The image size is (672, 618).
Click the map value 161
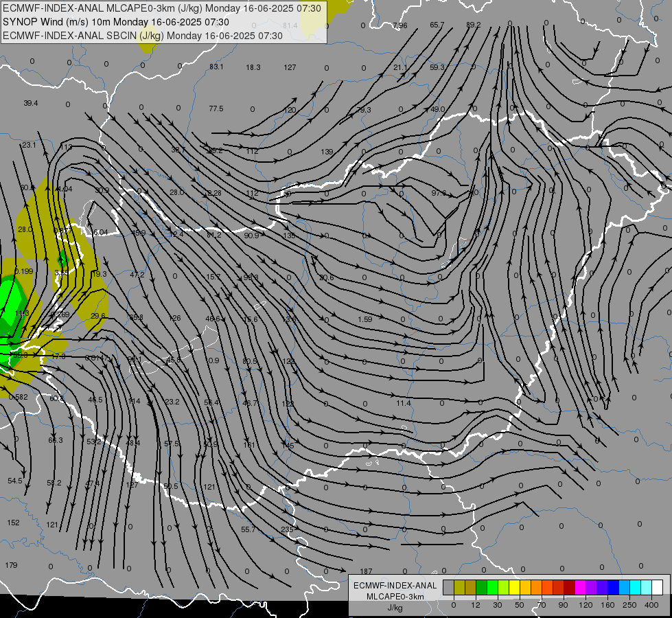pos(249,445)
